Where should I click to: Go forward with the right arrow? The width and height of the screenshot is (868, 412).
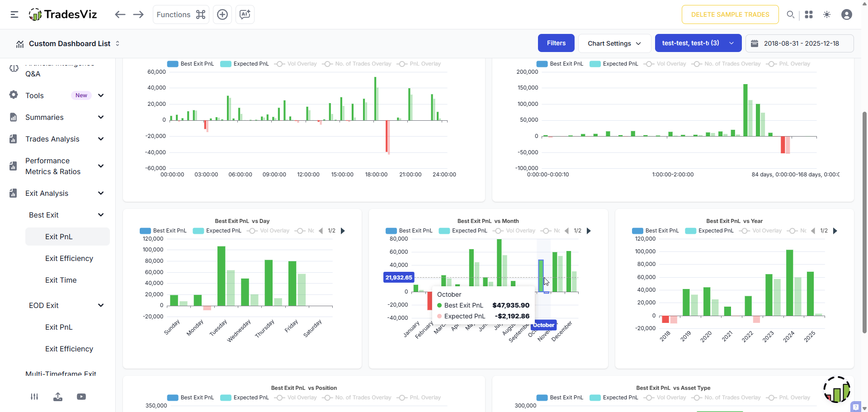[138, 14]
